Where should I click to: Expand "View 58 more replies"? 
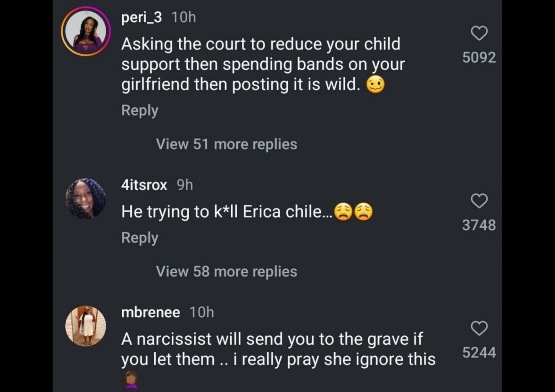[x=226, y=271]
